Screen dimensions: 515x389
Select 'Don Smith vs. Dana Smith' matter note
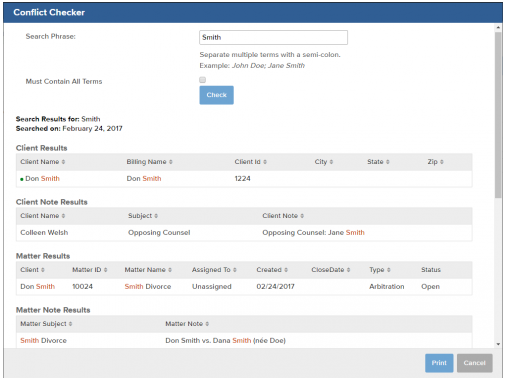225,341
